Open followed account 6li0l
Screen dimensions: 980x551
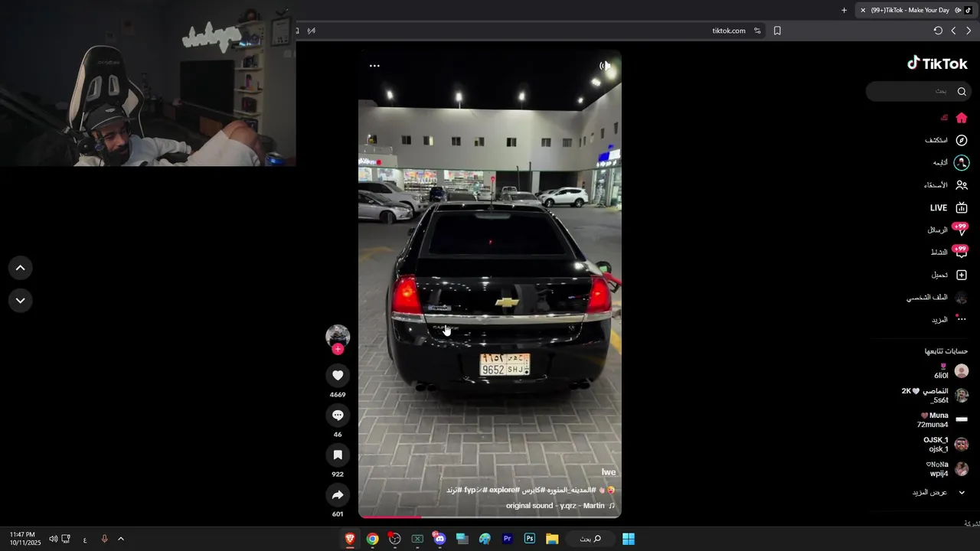click(x=952, y=371)
